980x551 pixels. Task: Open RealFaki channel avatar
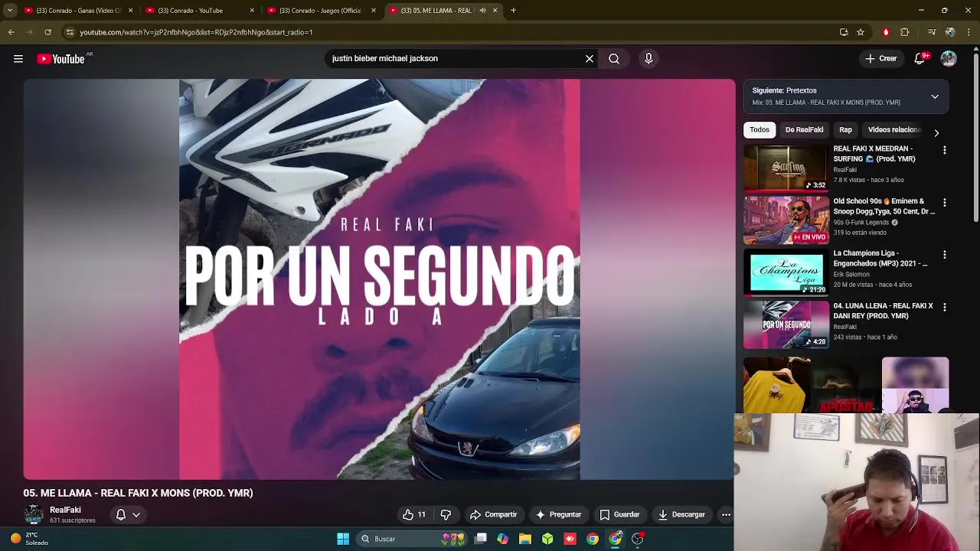coord(34,514)
